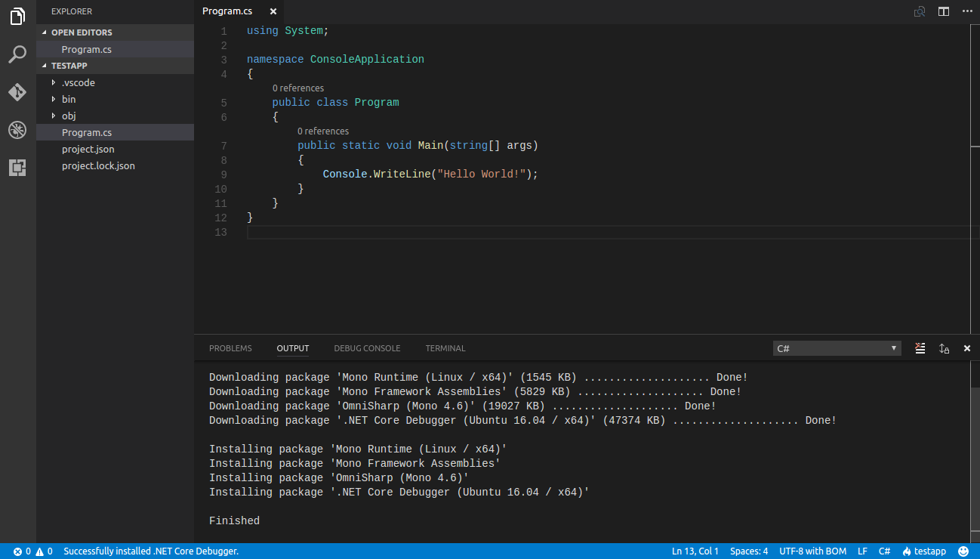Split the editor using the split icon
Viewport: 980px width, 559px height.
943,11
